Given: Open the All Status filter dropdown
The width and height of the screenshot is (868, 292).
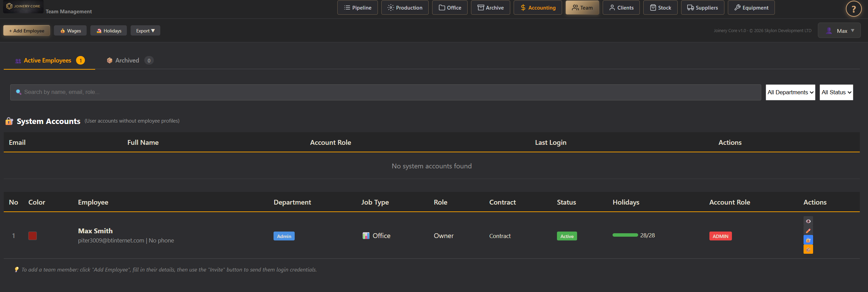Looking at the screenshot, I should (x=836, y=93).
